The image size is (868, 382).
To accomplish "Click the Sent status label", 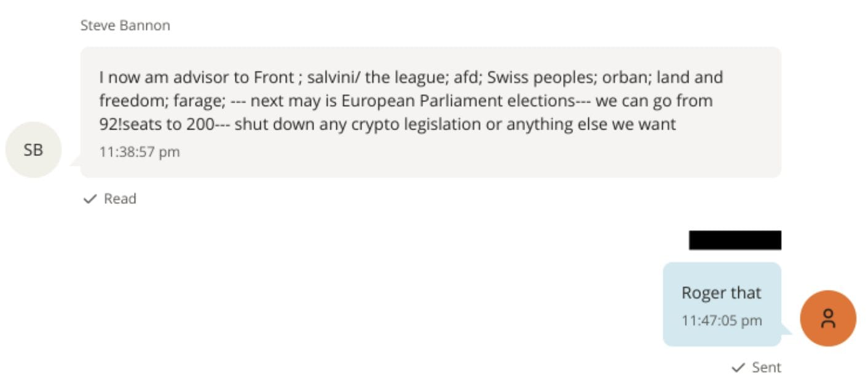I will pos(767,367).
